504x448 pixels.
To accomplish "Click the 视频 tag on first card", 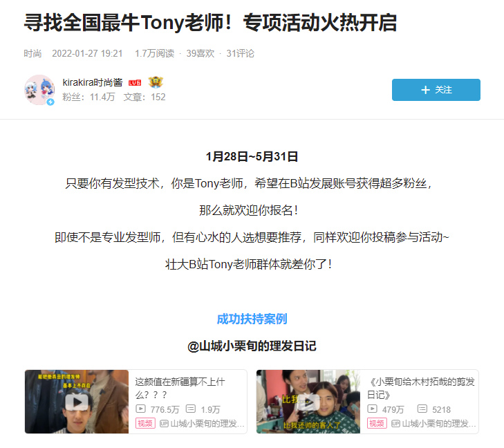I will pyautogui.click(x=145, y=423).
